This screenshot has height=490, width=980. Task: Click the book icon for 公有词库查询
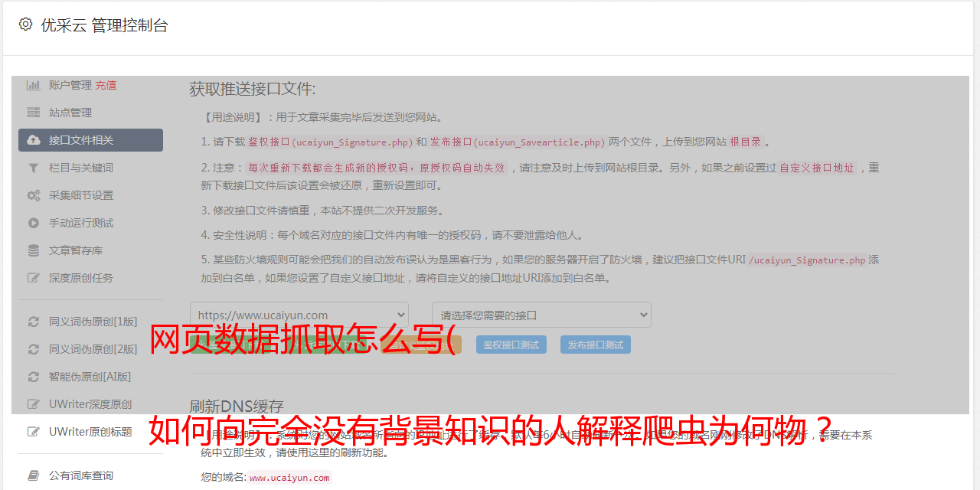[x=34, y=475]
